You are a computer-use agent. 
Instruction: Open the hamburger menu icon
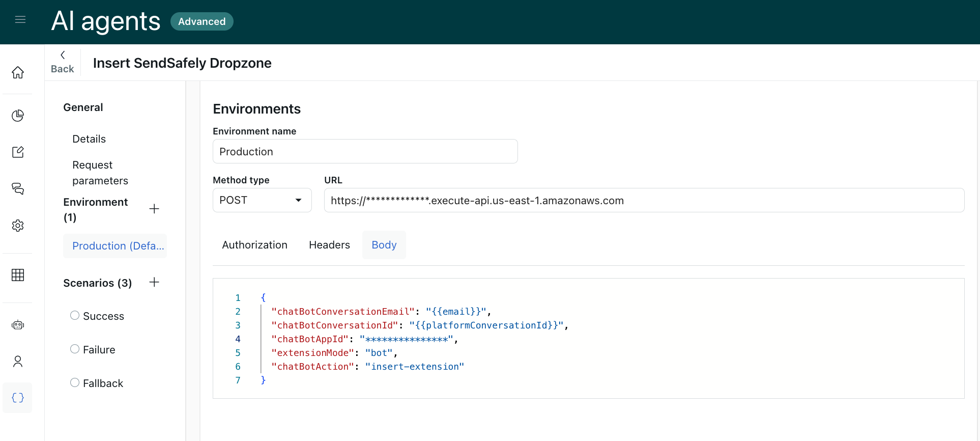pos(20,20)
